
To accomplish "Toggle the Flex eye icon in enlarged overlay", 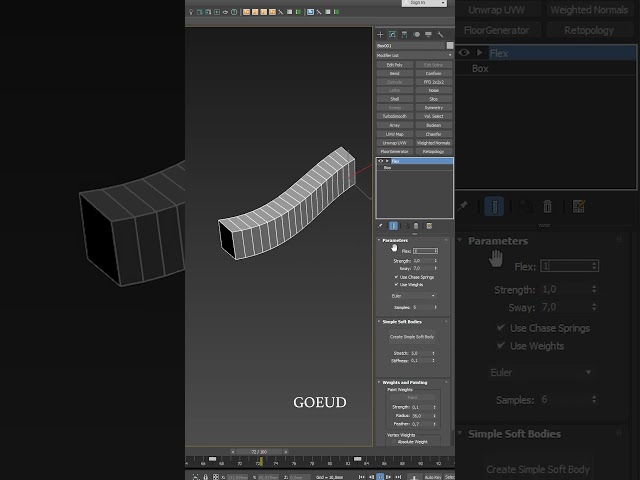I will pos(464,53).
